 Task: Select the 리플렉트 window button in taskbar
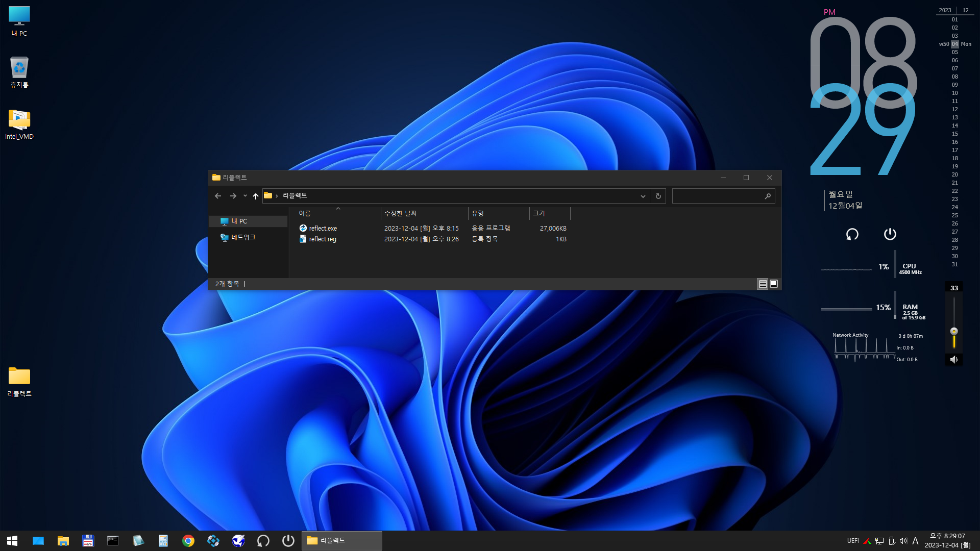[x=342, y=541]
